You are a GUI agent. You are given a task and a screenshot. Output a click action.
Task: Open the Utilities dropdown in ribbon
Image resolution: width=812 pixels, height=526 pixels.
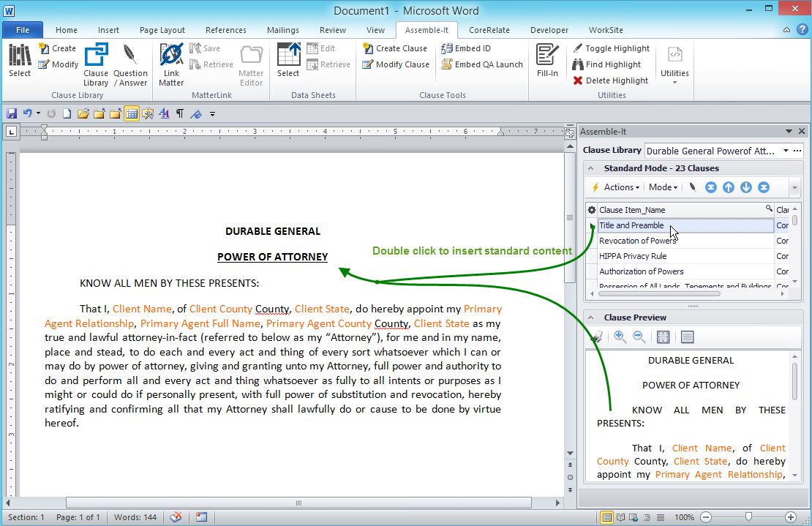tap(674, 64)
